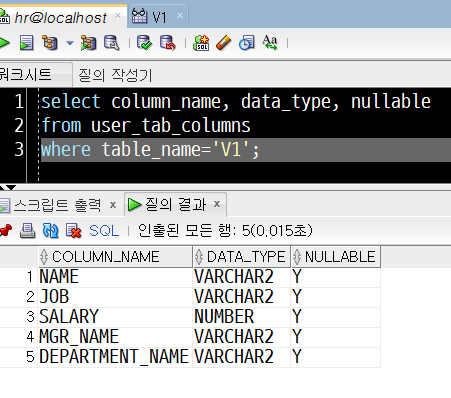Screen dimensions: 451x398
Task: Select the JOB cell
Action: (x=115, y=297)
